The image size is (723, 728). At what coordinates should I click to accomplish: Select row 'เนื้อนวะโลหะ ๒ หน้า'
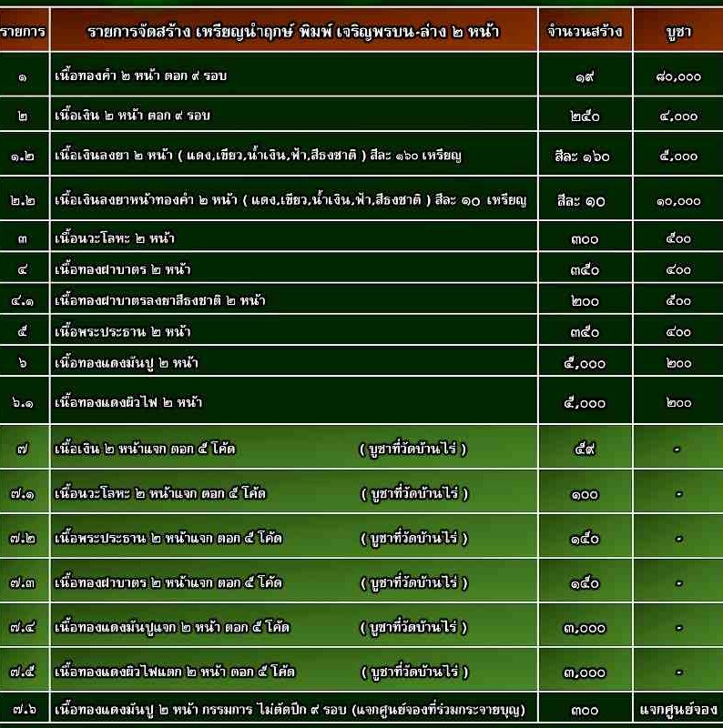click(x=361, y=238)
